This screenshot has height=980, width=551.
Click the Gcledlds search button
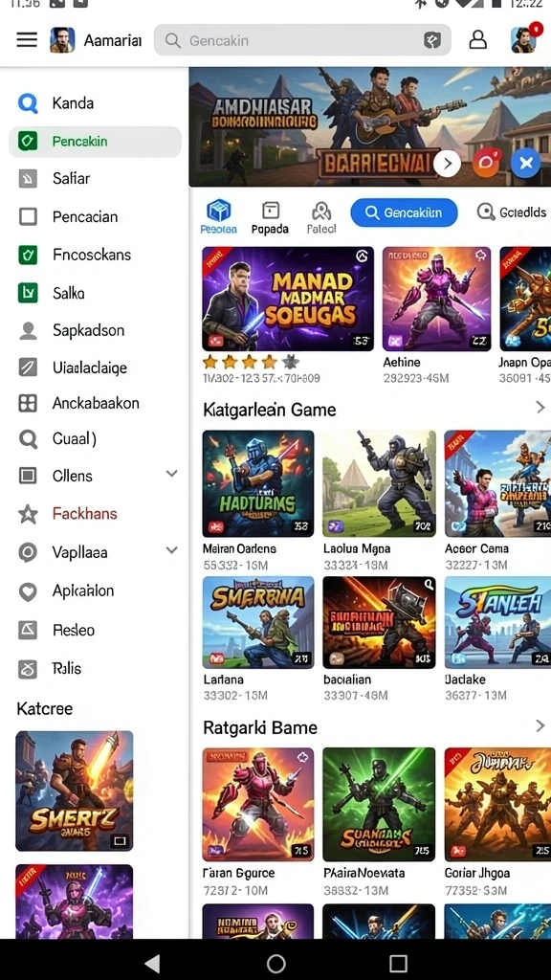click(512, 212)
